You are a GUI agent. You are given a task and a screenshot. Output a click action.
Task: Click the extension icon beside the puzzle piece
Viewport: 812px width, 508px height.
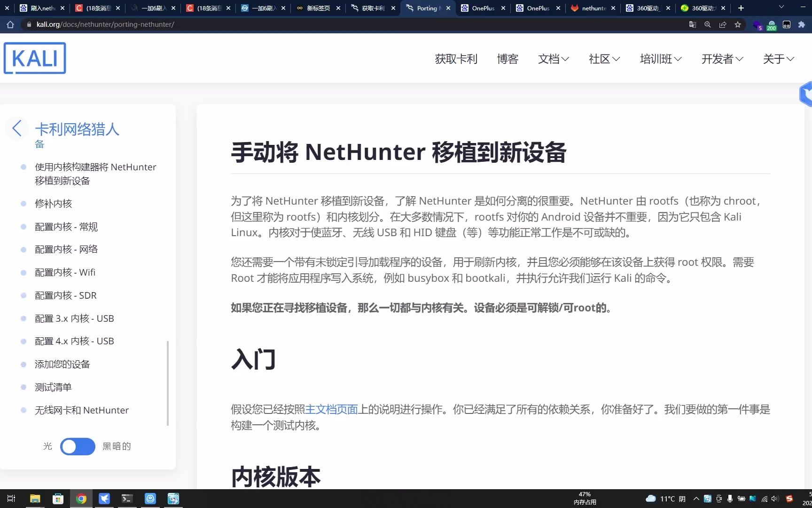pyautogui.click(x=787, y=24)
